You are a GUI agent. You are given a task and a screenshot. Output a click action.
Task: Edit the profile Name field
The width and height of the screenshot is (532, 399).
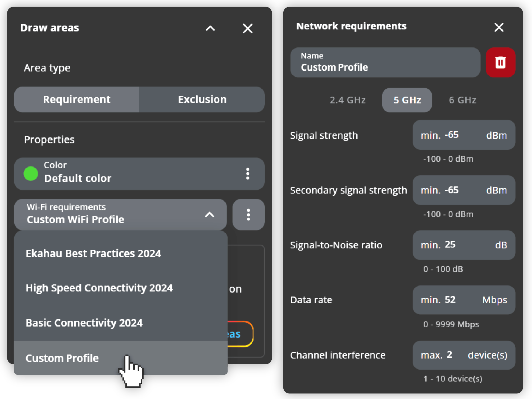[x=385, y=62]
